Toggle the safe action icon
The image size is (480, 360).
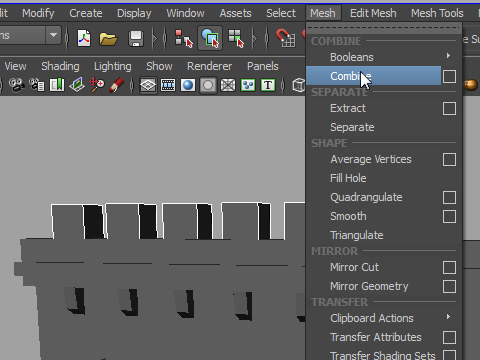248,85
